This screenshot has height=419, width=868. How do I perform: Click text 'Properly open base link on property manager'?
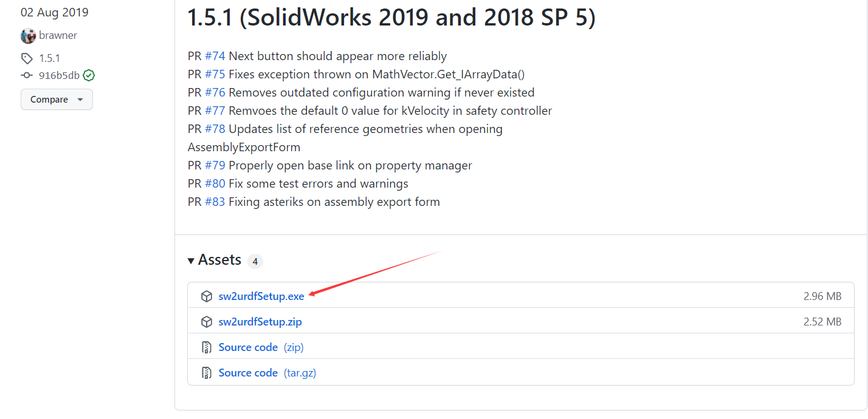(x=351, y=165)
